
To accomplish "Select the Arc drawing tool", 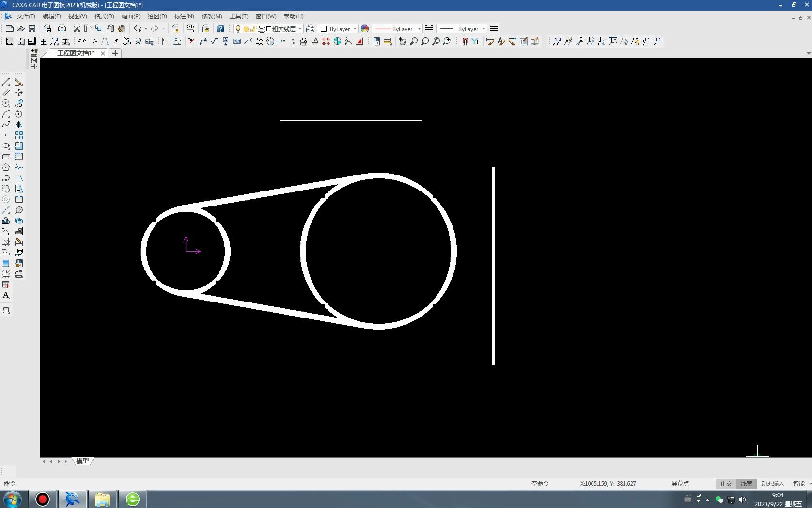I will tap(6, 114).
